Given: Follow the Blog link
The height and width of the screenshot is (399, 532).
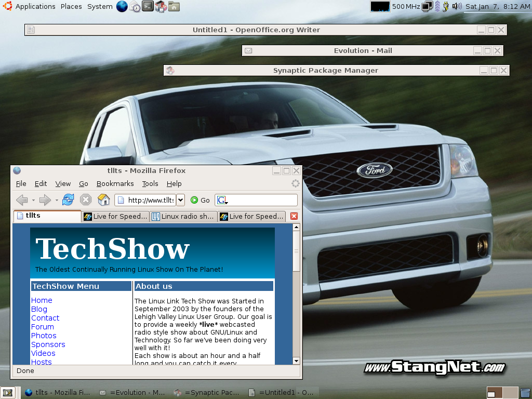Looking at the screenshot, I should click(x=39, y=309).
